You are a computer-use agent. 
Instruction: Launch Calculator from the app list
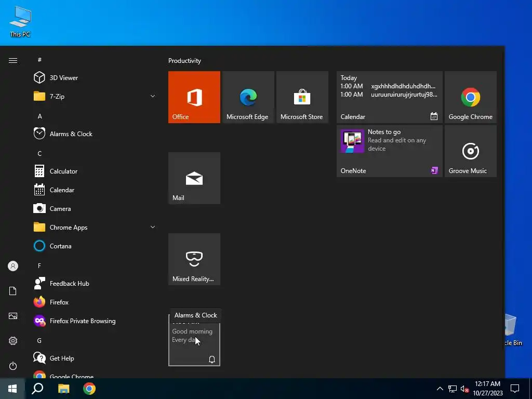pos(95,171)
